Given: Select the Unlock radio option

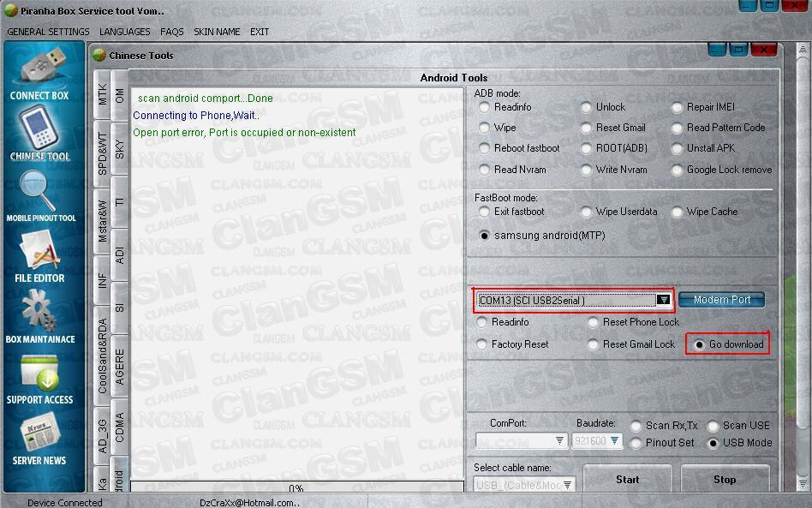Looking at the screenshot, I should (586, 107).
